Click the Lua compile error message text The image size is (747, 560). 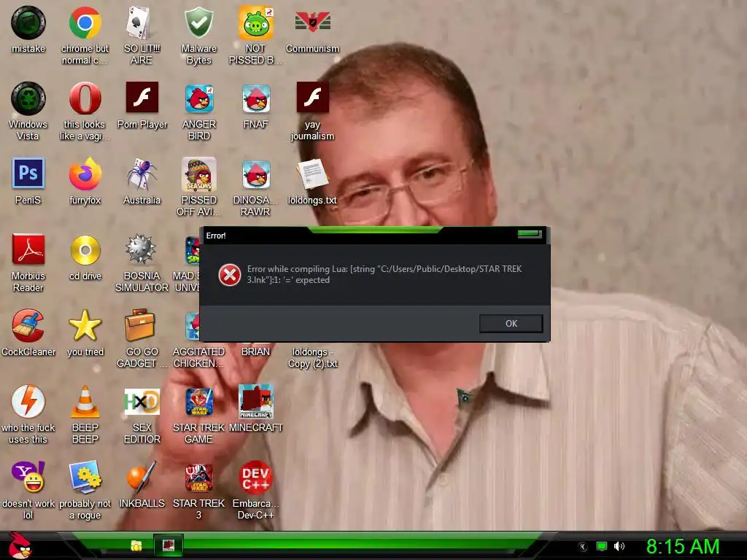(384, 274)
